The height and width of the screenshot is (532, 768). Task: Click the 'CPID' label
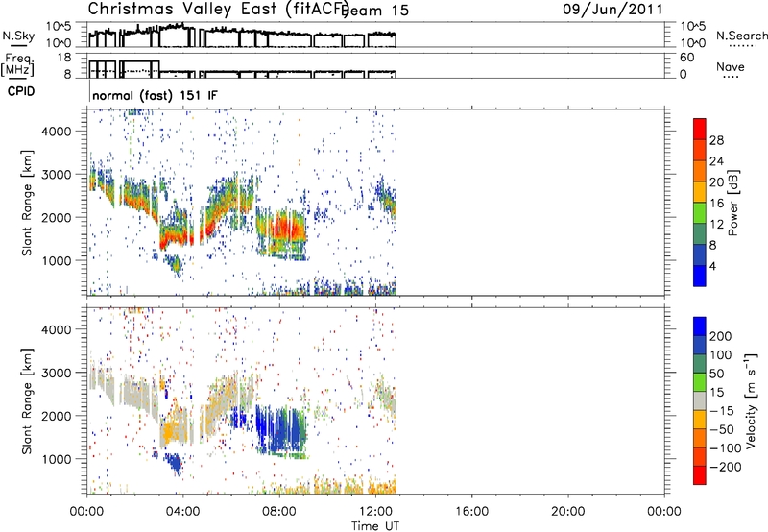pyautogui.click(x=21, y=91)
